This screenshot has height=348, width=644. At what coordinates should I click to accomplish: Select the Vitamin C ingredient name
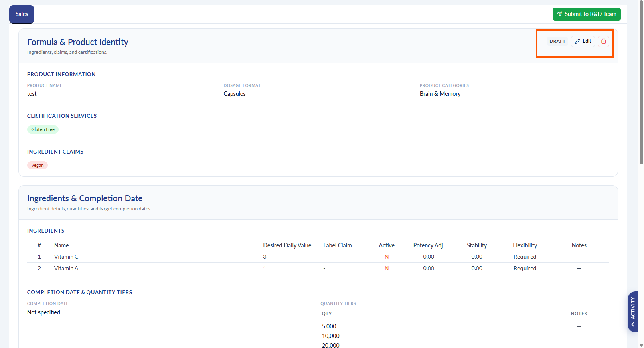tap(66, 257)
